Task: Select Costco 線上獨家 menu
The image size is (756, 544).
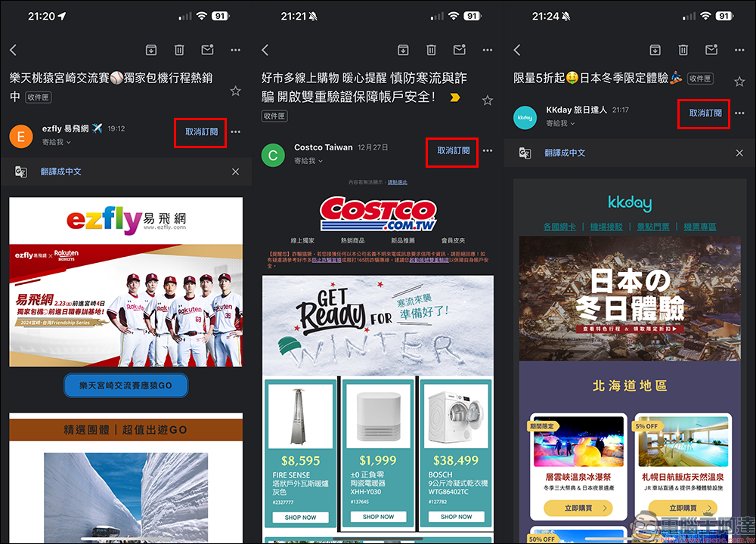Action: pos(302,240)
